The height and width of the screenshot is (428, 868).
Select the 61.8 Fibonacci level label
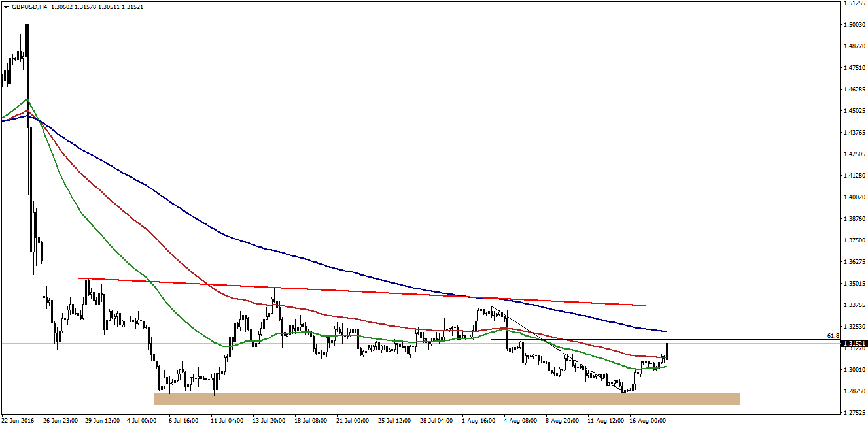coord(833,336)
